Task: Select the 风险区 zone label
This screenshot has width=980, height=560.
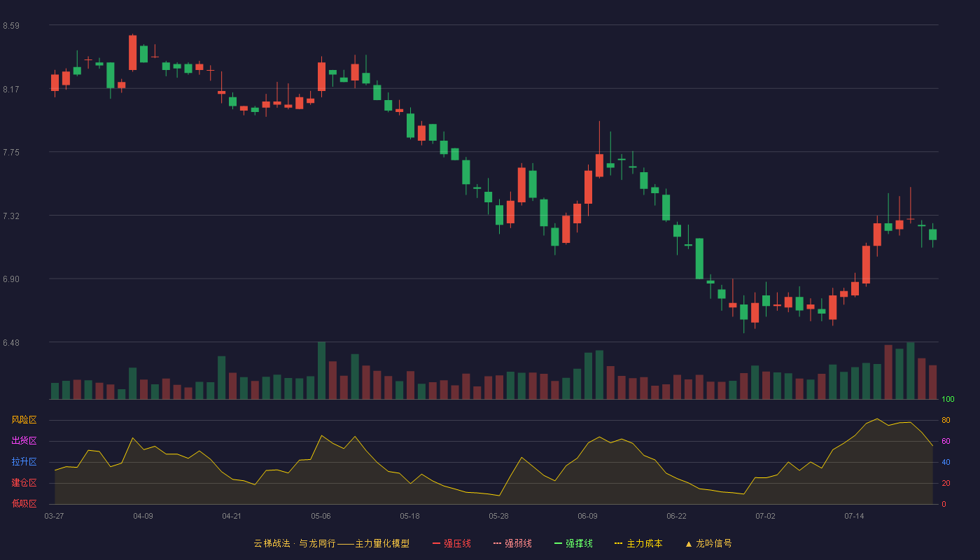Action: 24,420
